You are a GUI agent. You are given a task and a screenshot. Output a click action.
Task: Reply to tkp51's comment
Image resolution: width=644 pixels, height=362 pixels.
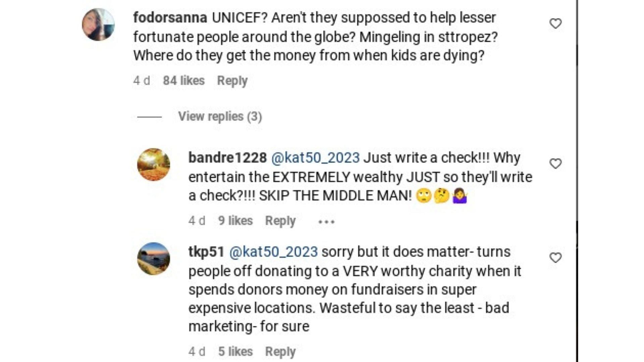(x=280, y=352)
